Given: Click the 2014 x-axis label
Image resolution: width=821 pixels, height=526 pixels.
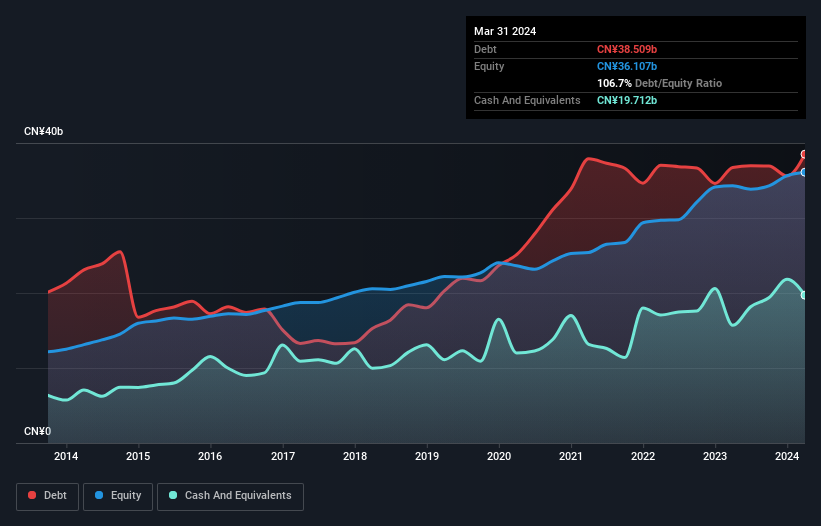Looking at the screenshot, I should 66,456.
